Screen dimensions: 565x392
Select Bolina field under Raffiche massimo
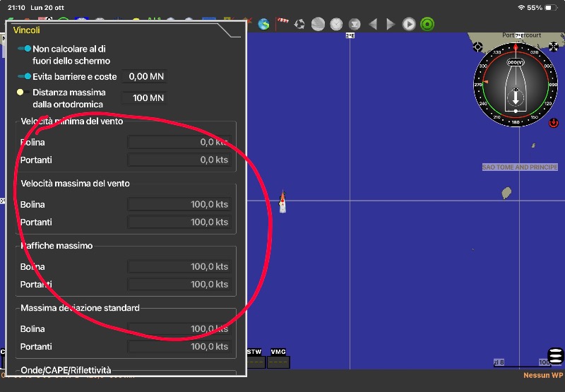coord(179,266)
